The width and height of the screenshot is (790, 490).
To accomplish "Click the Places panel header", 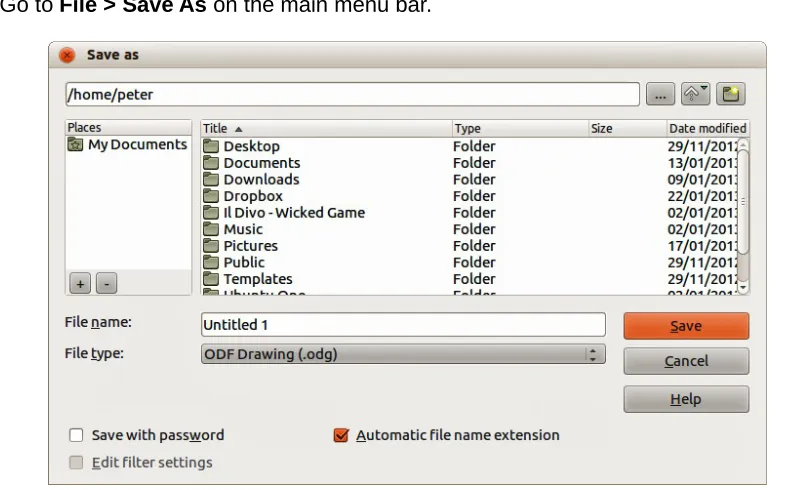I will 128,127.
